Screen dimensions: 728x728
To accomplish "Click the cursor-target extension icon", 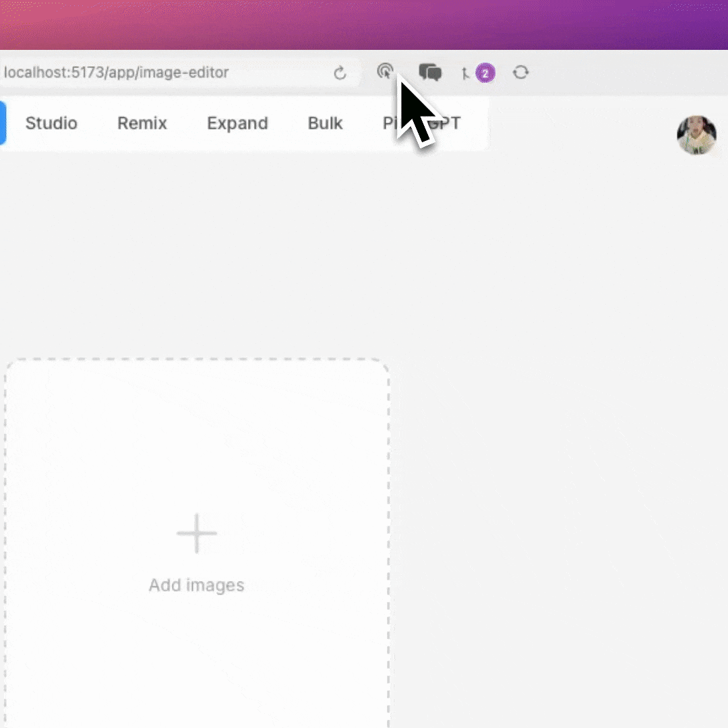I will pyautogui.click(x=385, y=71).
